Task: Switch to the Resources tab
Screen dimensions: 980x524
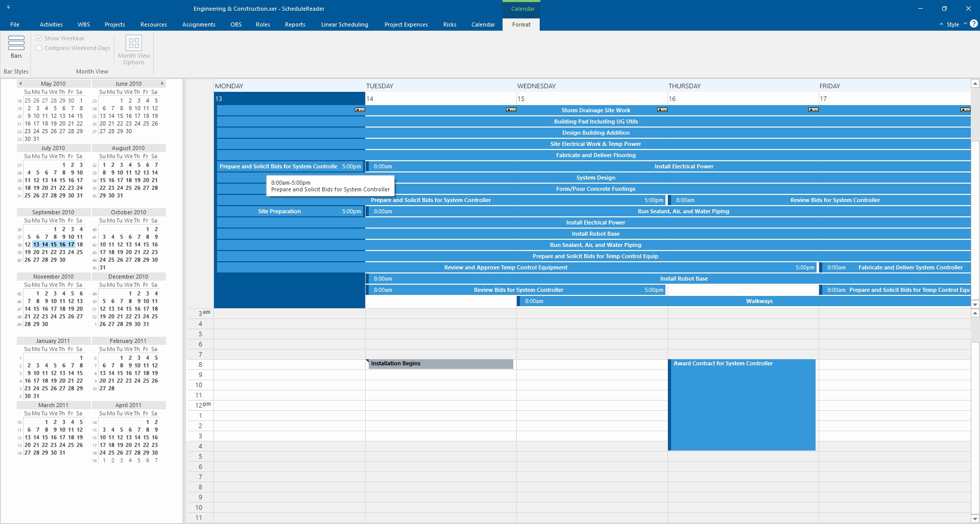Action: [154, 24]
